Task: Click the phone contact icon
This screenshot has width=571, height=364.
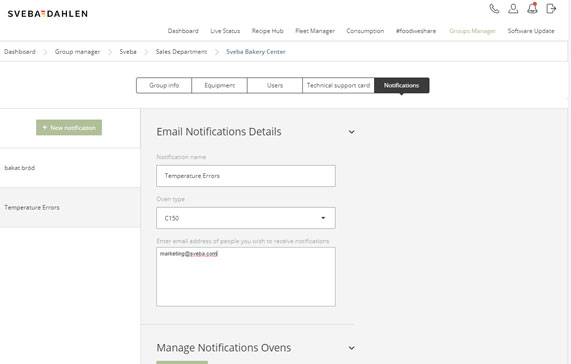Action: [494, 8]
